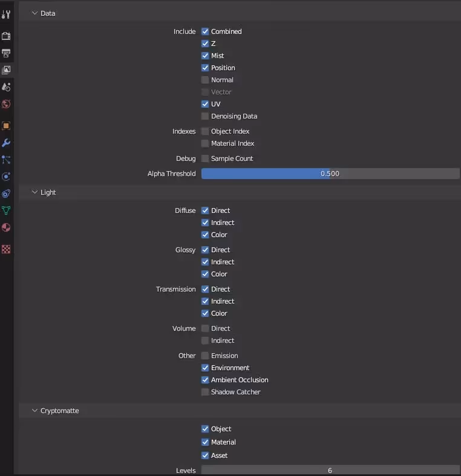
Task: Open the World properties globe icon
Action: (x=6, y=104)
